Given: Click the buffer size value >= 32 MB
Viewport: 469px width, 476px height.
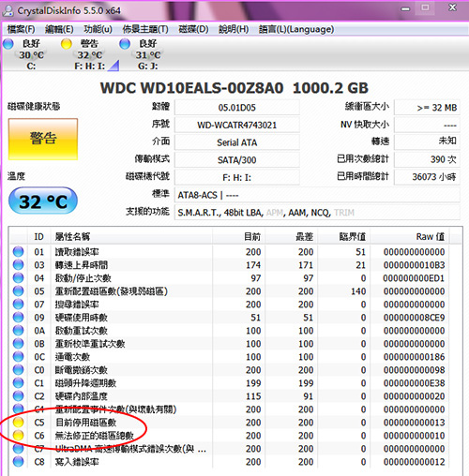Looking at the screenshot, I should [x=427, y=108].
